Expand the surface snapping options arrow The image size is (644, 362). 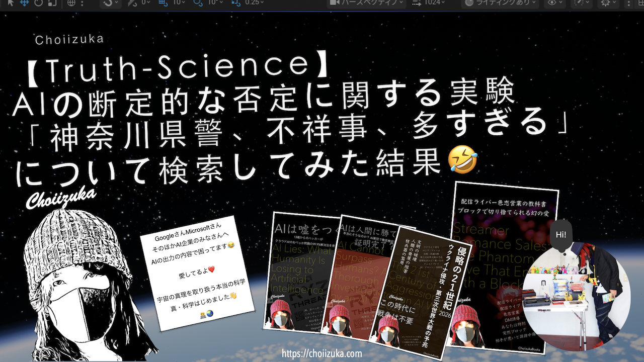click(116, 3)
